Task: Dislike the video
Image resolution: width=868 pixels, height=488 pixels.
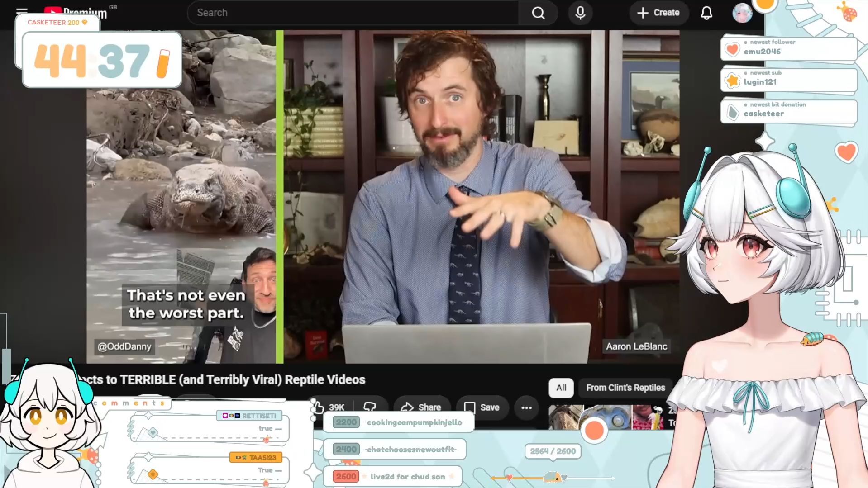Action: (370, 407)
